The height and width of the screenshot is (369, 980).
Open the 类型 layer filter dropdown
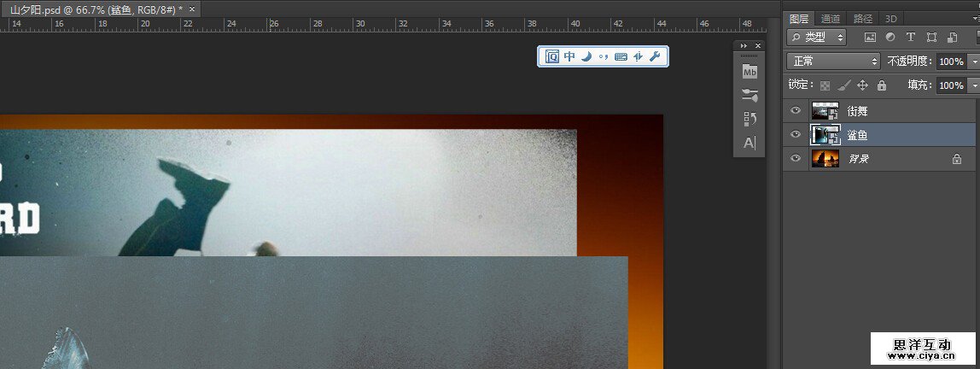pos(817,38)
